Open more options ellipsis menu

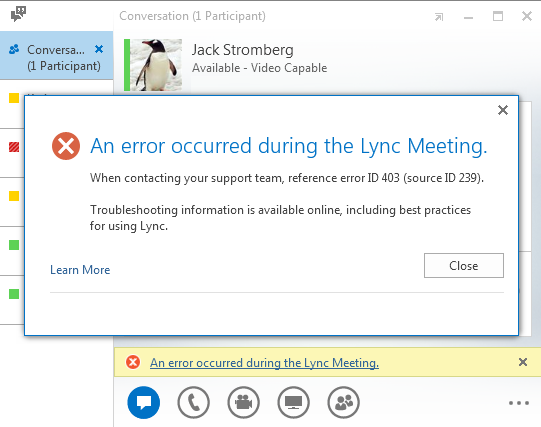tap(519, 403)
